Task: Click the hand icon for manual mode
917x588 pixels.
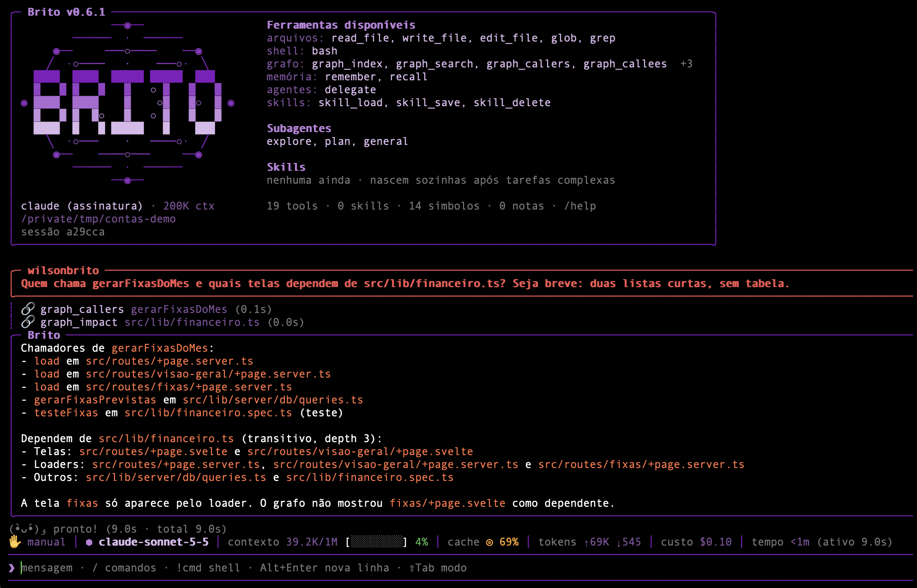Action: tap(15, 541)
